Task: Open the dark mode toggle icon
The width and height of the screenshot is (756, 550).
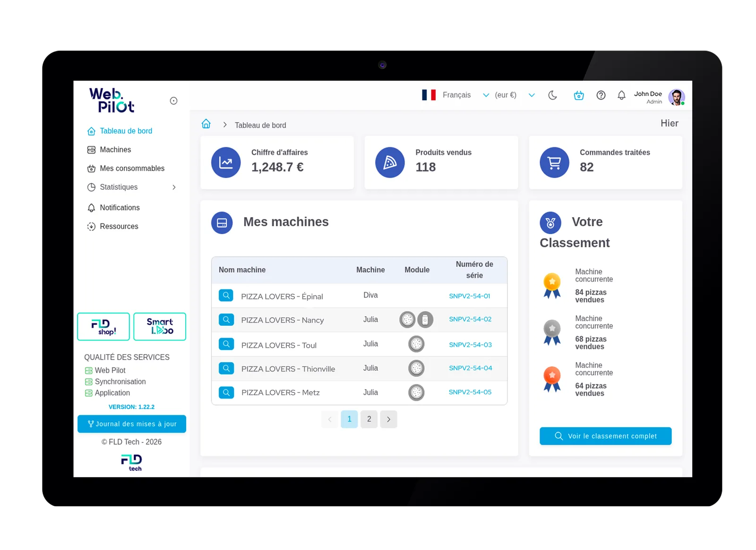Action: [x=552, y=95]
